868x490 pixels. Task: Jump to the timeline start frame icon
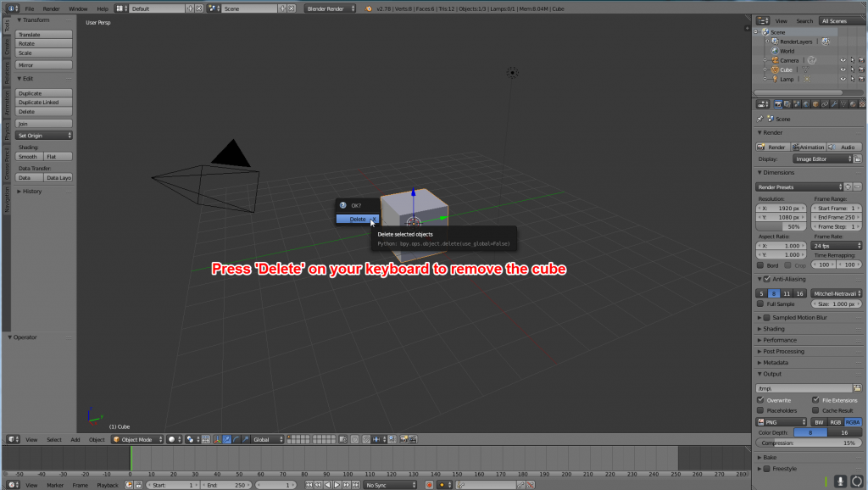309,485
